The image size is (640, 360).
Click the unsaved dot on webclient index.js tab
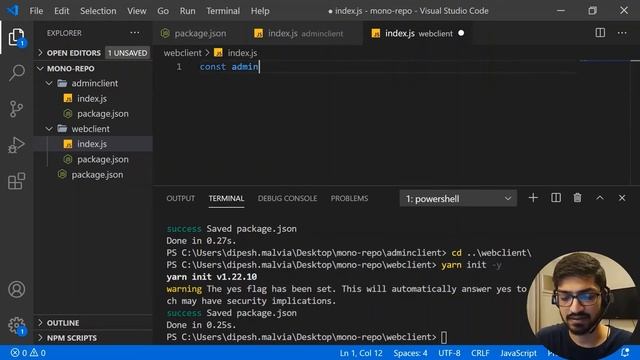pyautogui.click(x=461, y=33)
